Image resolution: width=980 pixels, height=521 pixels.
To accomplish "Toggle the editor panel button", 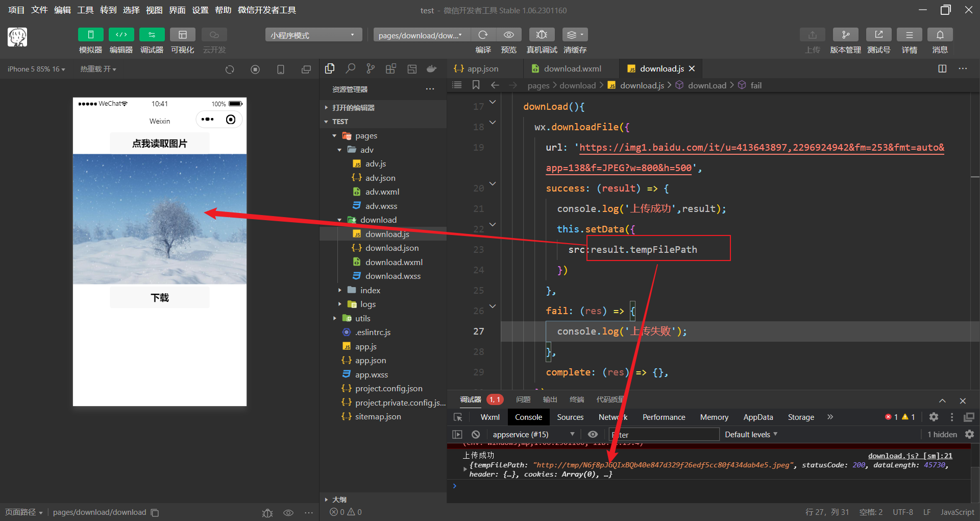I will click(x=121, y=35).
